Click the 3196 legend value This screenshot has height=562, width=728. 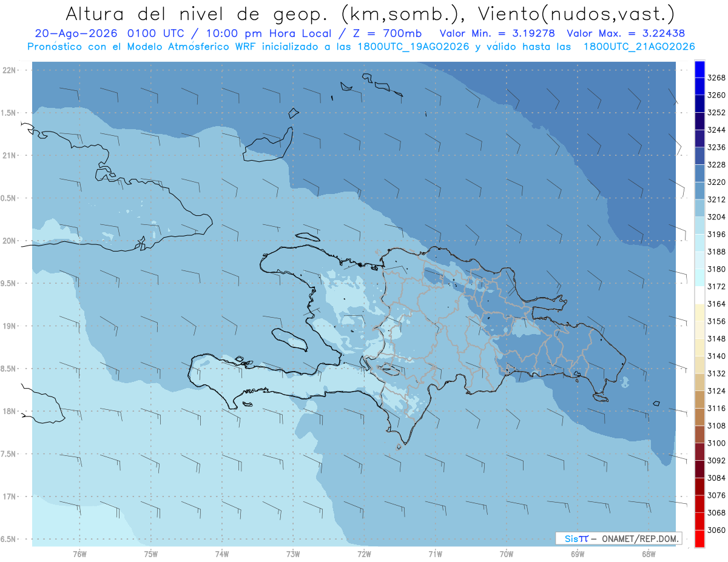tap(716, 235)
